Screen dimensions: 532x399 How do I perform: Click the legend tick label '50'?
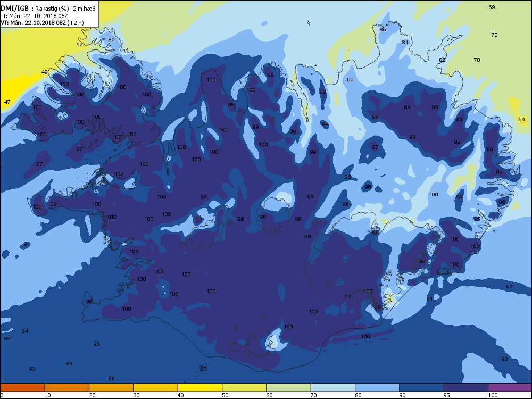(225, 395)
